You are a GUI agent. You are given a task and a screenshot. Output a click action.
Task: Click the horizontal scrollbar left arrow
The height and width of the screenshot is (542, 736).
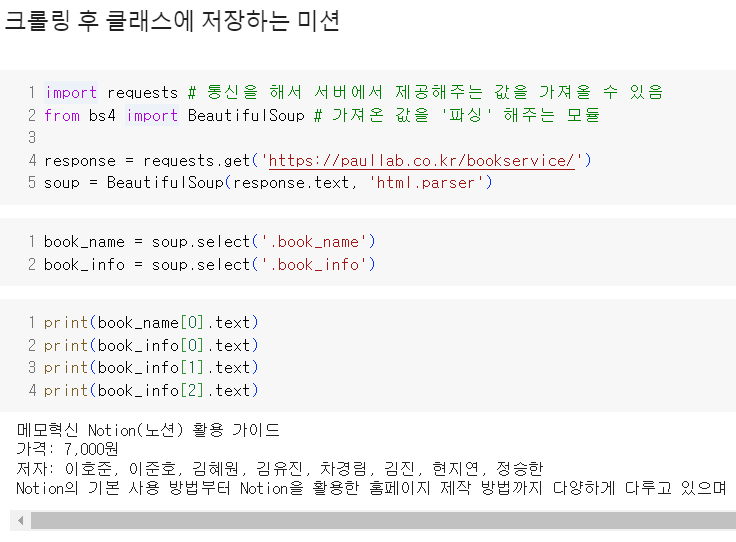[20, 520]
